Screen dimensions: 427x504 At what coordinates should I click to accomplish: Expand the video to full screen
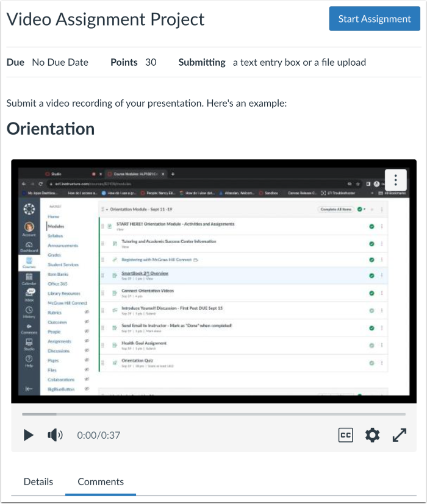point(400,435)
